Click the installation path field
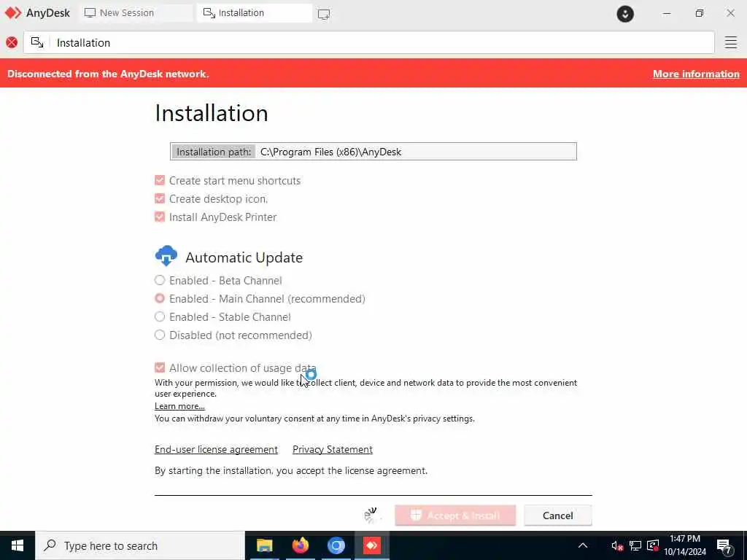 tap(373, 152)
